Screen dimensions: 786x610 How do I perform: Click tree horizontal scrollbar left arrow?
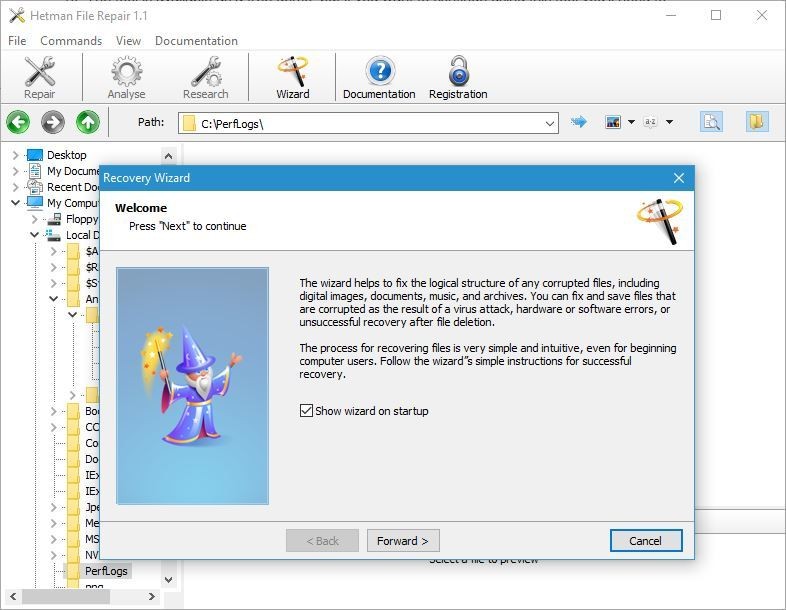coord(14,596)
